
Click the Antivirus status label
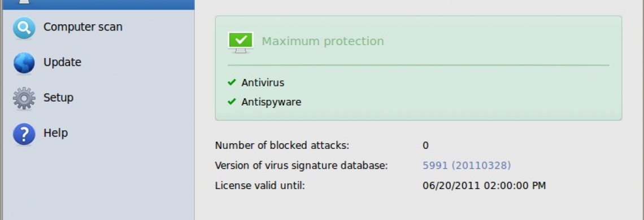[x=263, y=82]
